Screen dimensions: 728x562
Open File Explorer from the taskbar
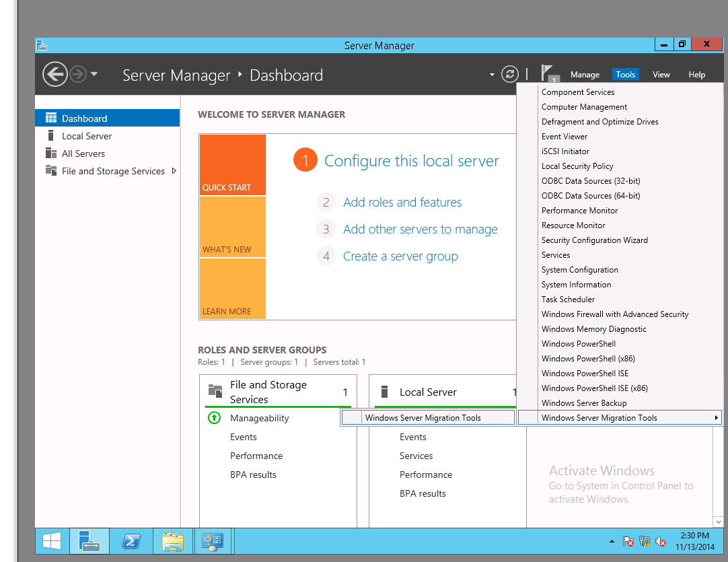point(173,541)
